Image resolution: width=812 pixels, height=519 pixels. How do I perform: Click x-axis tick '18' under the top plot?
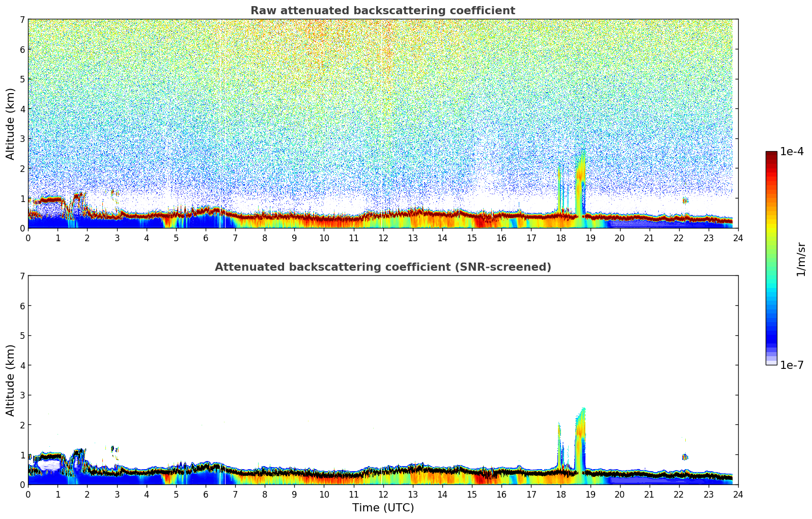point(561,238)
